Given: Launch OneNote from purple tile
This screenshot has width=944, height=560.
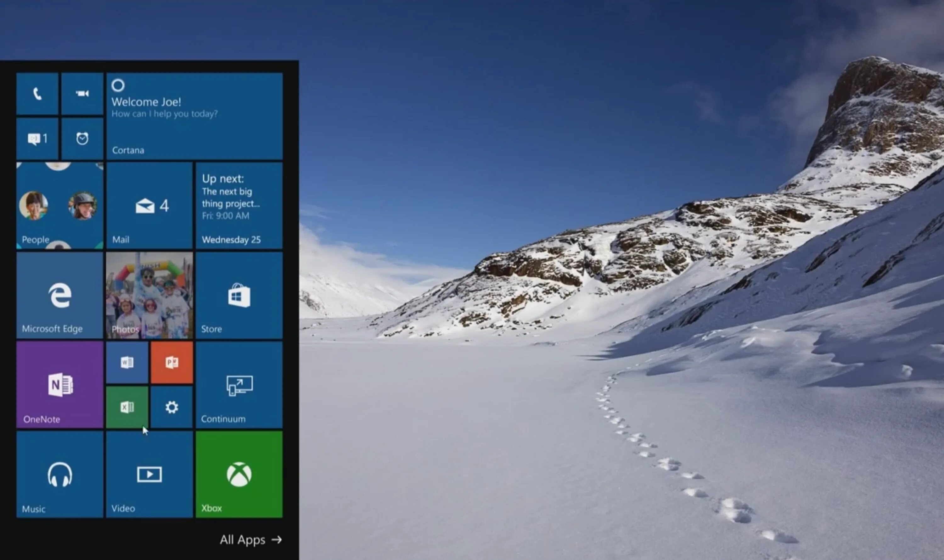Looking at the screenshot, I should click(x=60, y=385).
